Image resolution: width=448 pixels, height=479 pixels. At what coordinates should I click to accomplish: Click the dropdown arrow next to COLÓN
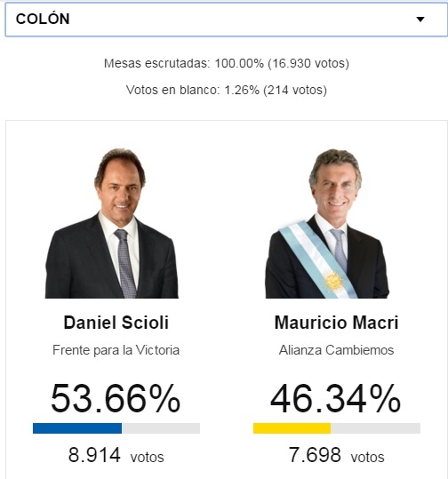click(x=420, y=20)
